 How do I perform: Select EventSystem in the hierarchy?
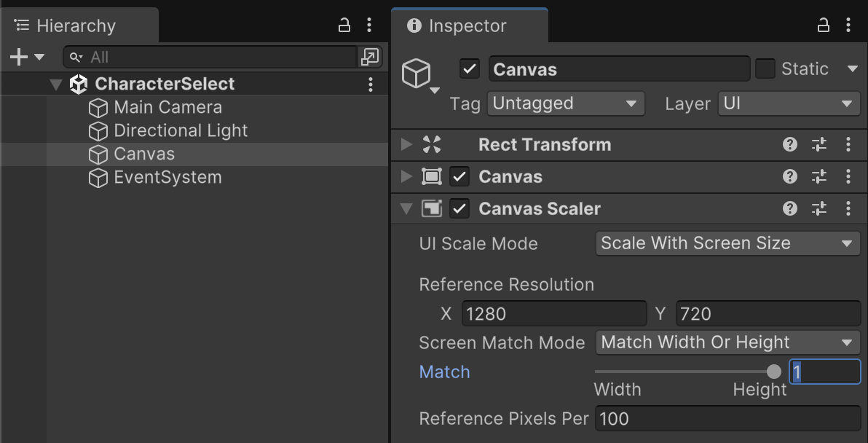167,178
